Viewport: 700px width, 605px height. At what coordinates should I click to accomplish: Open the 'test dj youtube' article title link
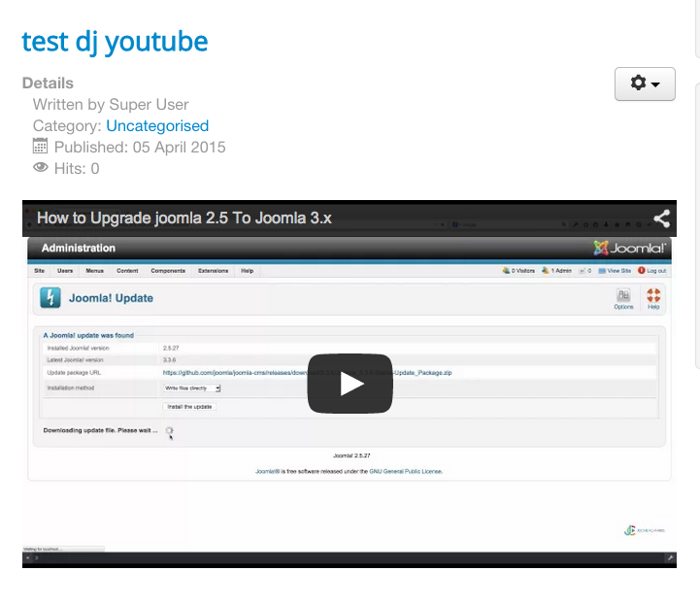[115, 42]
